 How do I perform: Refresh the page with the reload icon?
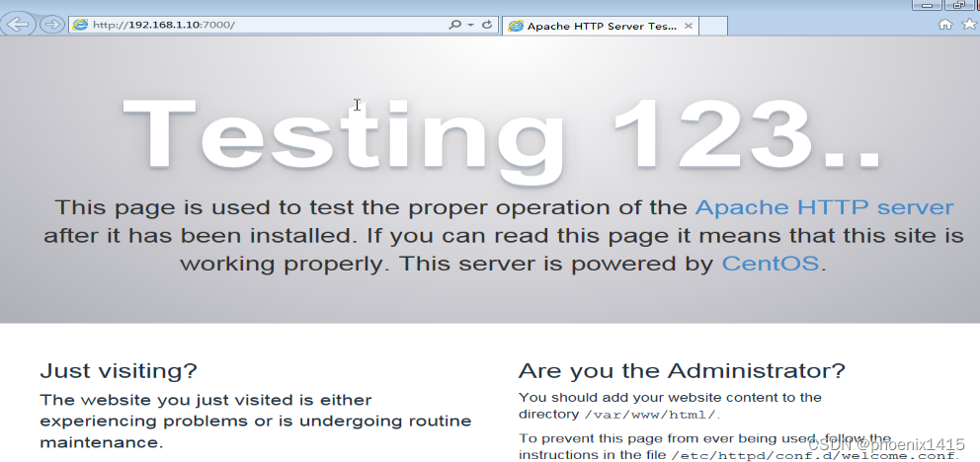pyautogui.click(x=487, y=25)
